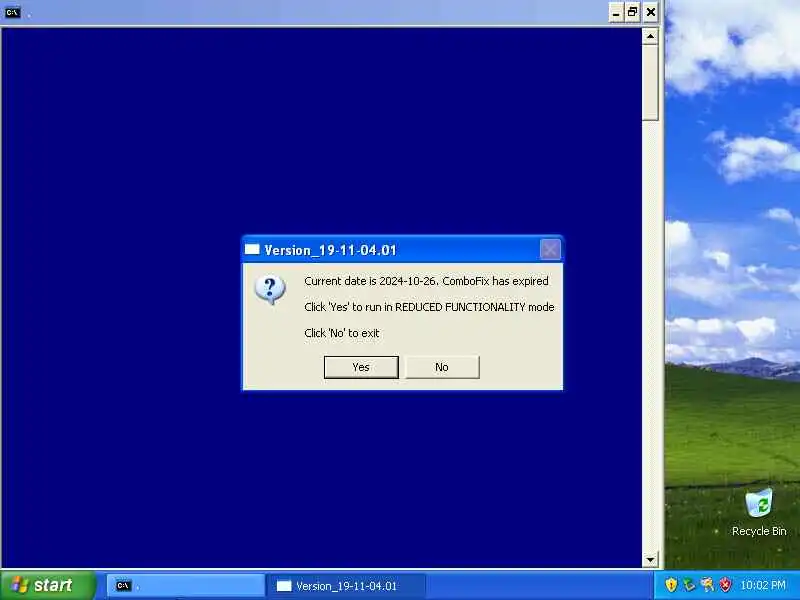Click the multicolor tray icon beside the red shield
The height and width of the screenshot is (600, 800).
[707, 585]
